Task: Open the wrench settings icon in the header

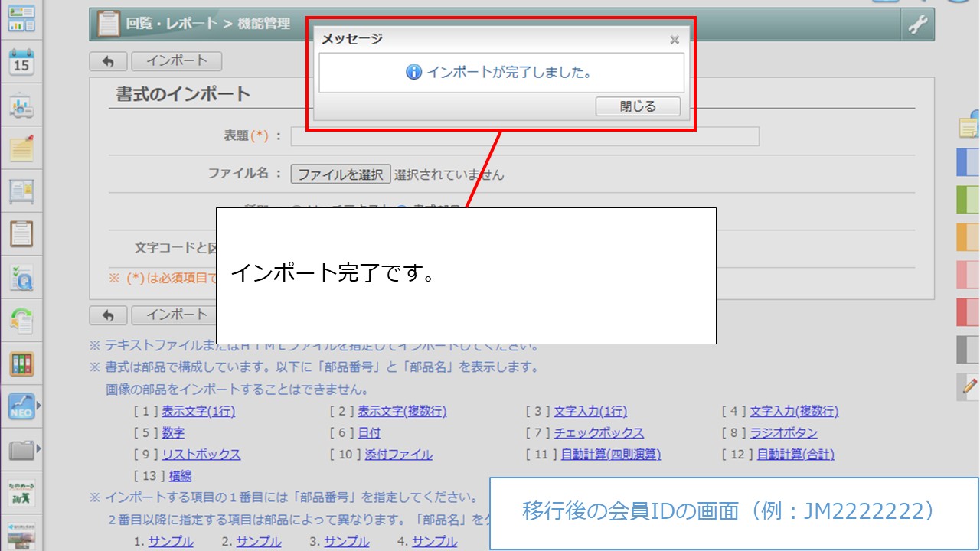Action: (x=917, y=24)
